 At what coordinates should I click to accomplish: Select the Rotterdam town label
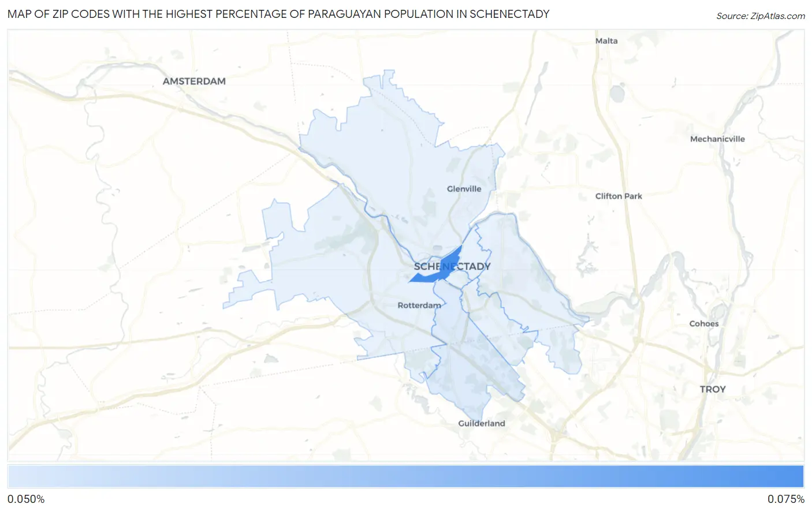[x=419, y=305]
